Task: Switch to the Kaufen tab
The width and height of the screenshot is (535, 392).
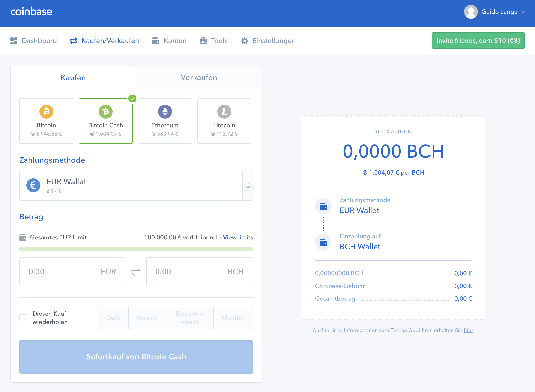Action: click(73, 78)
